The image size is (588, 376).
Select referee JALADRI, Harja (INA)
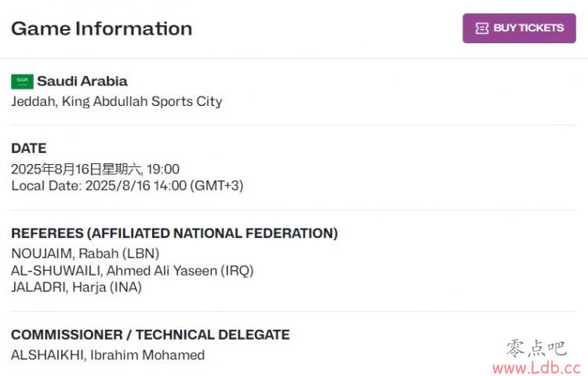[77, 287]
